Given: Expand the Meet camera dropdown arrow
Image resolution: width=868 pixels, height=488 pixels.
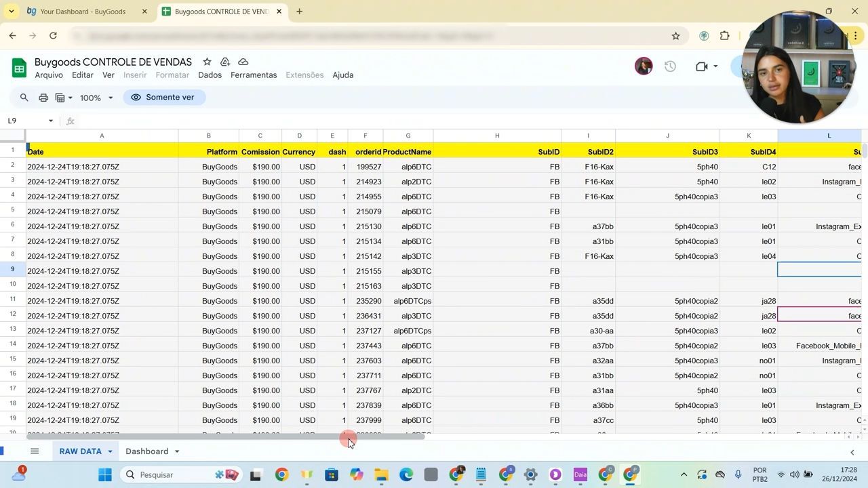Looking at the screenshot, I should (715, 66).
